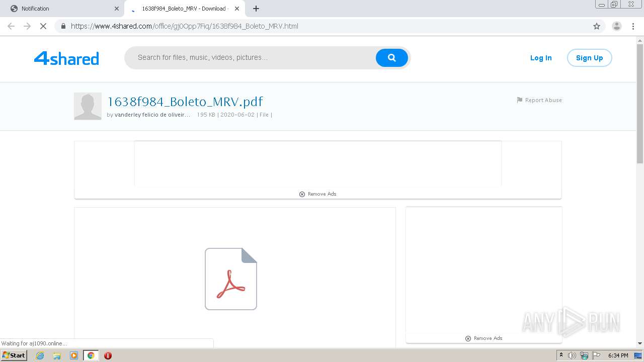Open the network tray icon
Viewport: 644px width, 362px height.
(584, 355)
